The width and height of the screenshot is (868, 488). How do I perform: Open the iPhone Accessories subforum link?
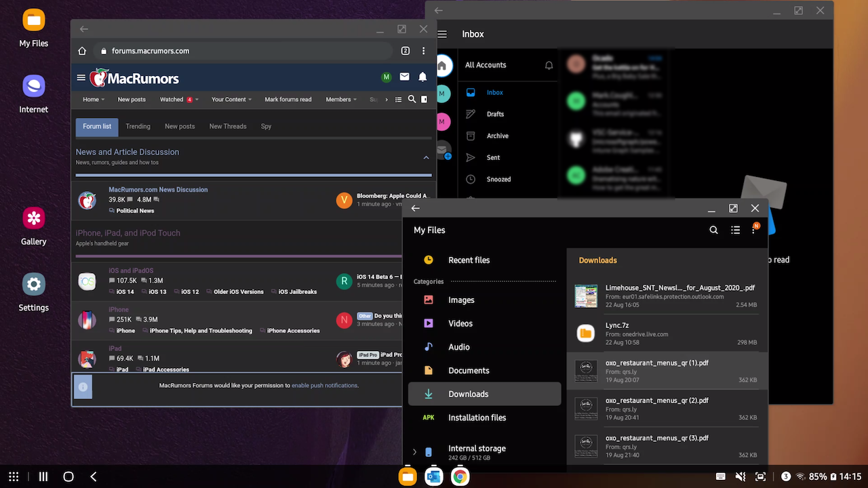click(293, 331)
